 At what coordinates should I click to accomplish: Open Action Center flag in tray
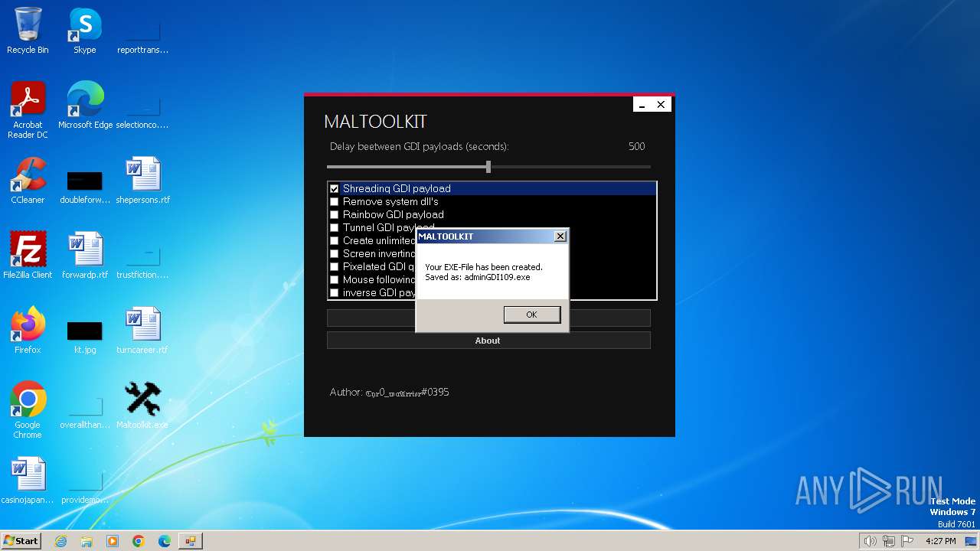(x=907, y=541)
